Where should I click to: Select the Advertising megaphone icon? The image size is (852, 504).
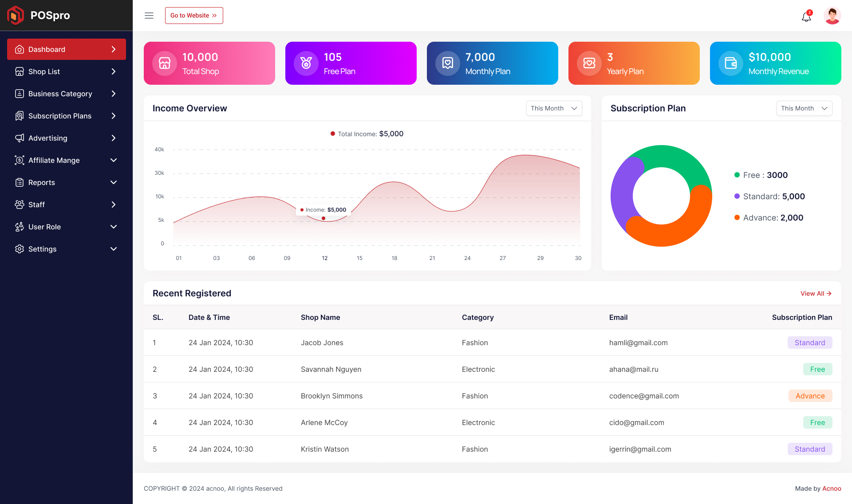click(x=20, y=138)
